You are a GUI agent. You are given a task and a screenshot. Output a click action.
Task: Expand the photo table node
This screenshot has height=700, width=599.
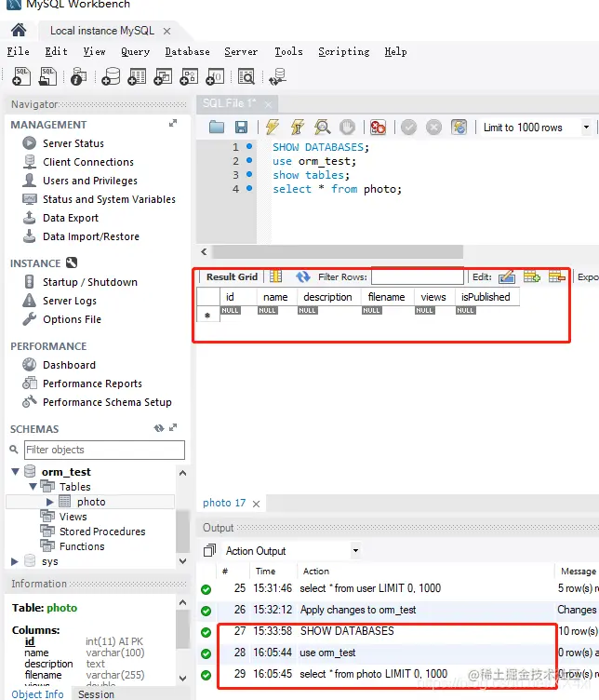click(50, 502)
